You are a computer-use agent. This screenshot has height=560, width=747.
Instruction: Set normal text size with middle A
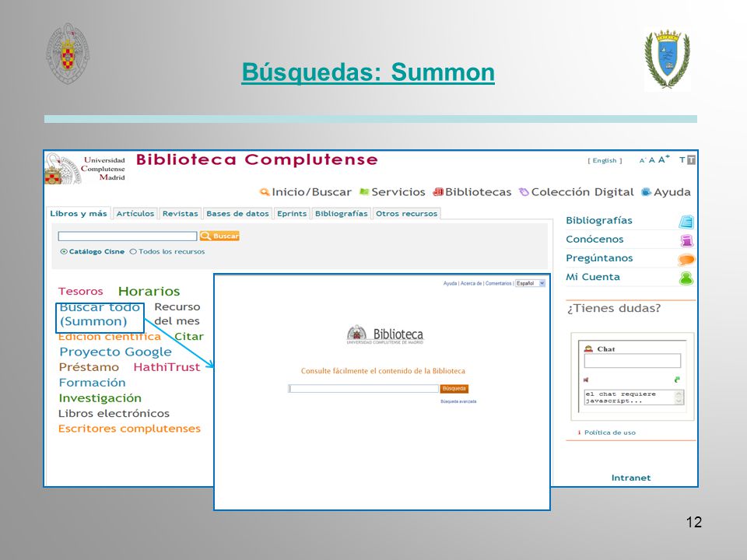651,160
